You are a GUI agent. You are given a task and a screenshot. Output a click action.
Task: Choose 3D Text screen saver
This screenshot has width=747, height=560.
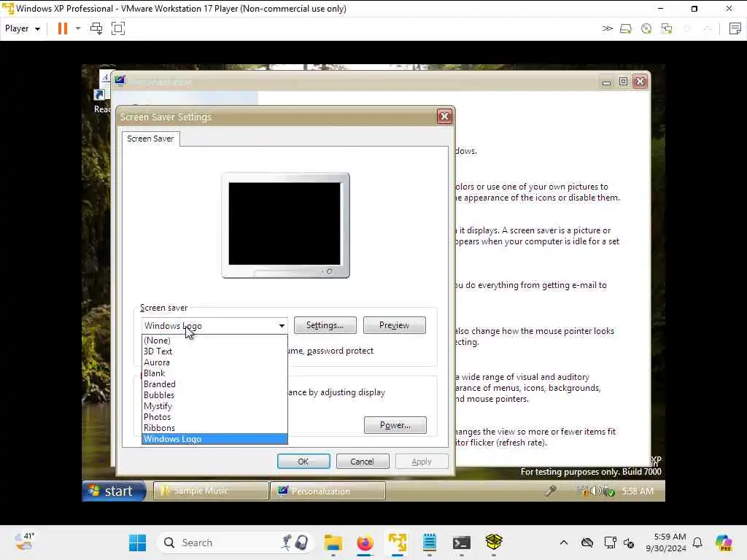(x=214, y=351)
